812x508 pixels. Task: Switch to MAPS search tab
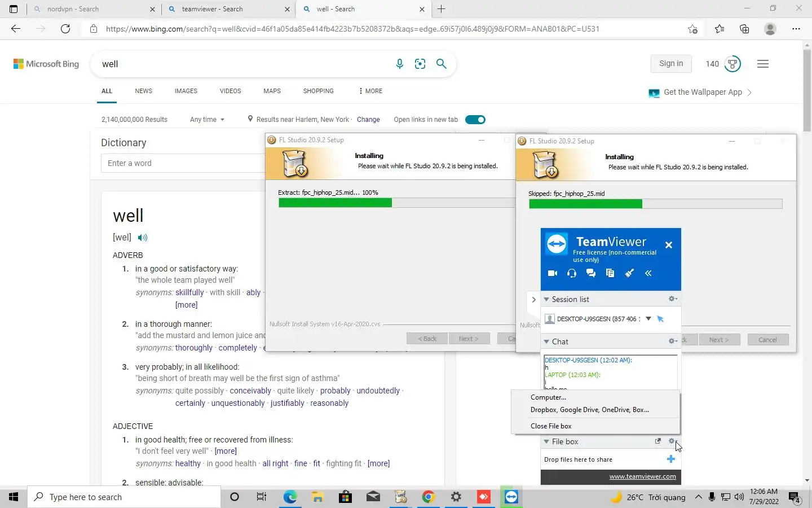[272, 91]
